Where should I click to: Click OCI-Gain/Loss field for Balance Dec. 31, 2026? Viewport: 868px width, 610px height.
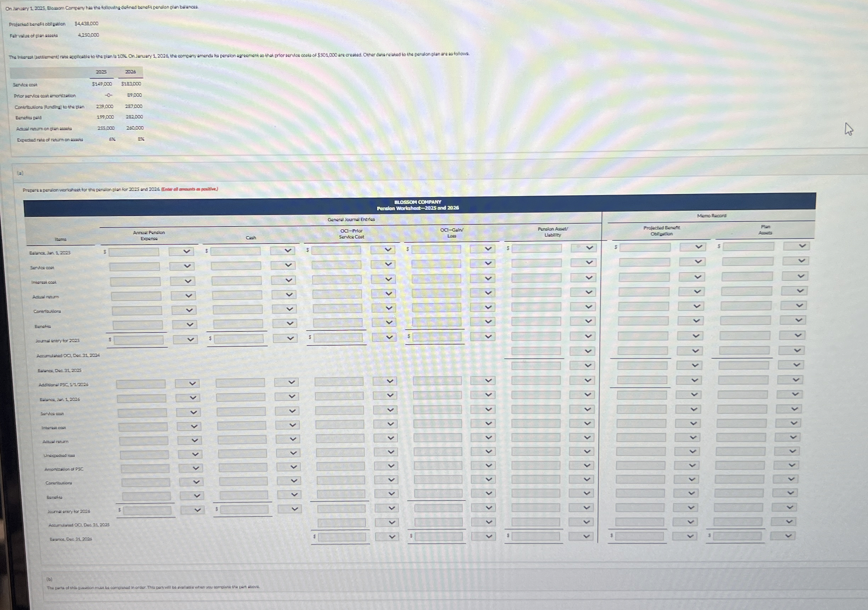click(438, 536)
